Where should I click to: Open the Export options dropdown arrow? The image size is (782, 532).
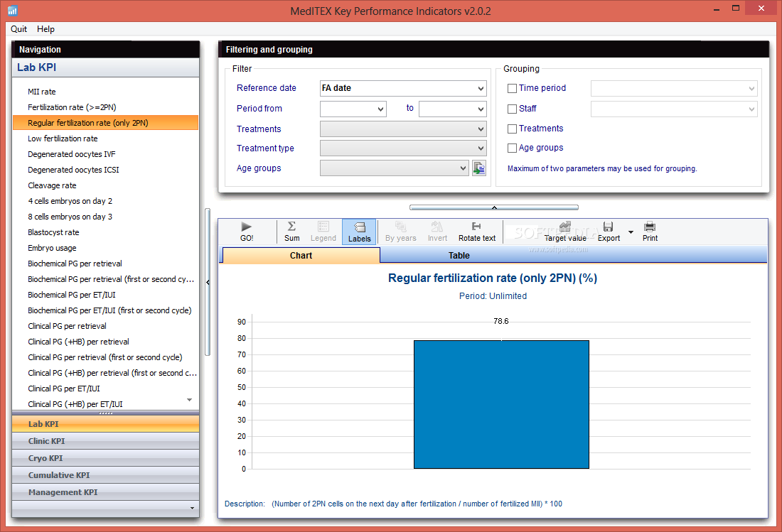[x=631, y=232]
